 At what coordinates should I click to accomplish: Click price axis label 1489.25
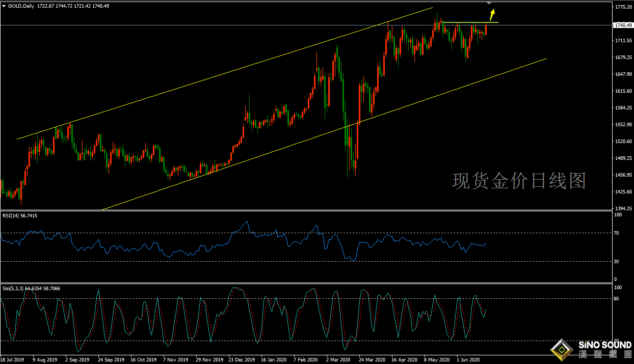coord(622,158)
